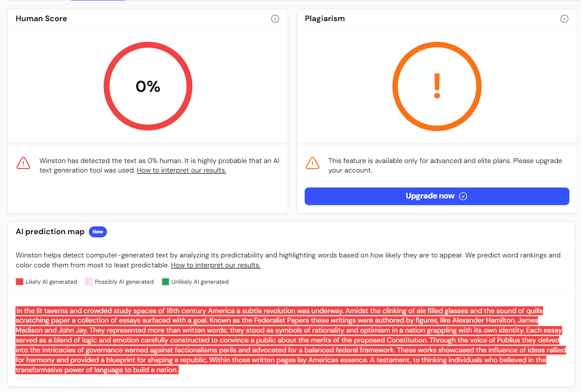Click the Unlikely AI generated green swatch

[x=166, y=282]
